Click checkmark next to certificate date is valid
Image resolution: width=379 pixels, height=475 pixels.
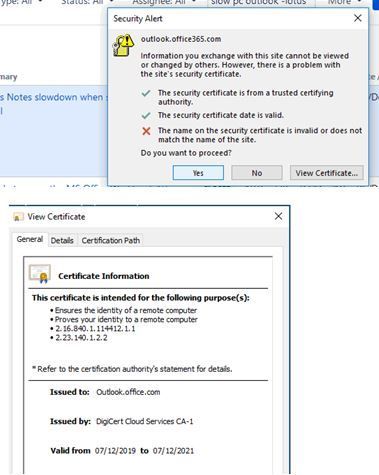tap(146, 116)
